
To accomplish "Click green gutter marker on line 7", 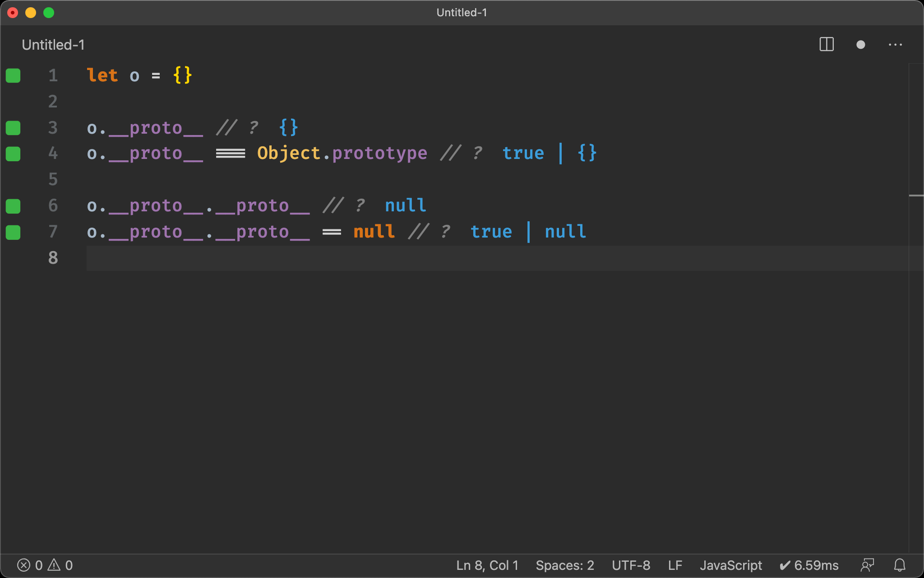I will pos(13,233).
